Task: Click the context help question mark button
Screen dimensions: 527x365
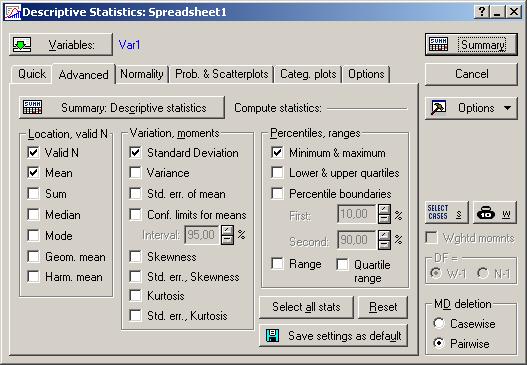Action: pos(481,12)
